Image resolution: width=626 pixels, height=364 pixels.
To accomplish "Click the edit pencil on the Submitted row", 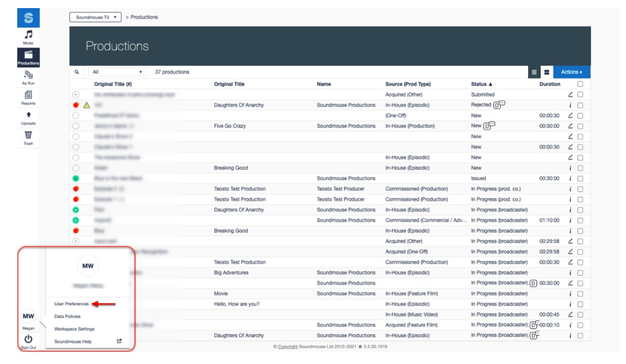I will 570,94.
